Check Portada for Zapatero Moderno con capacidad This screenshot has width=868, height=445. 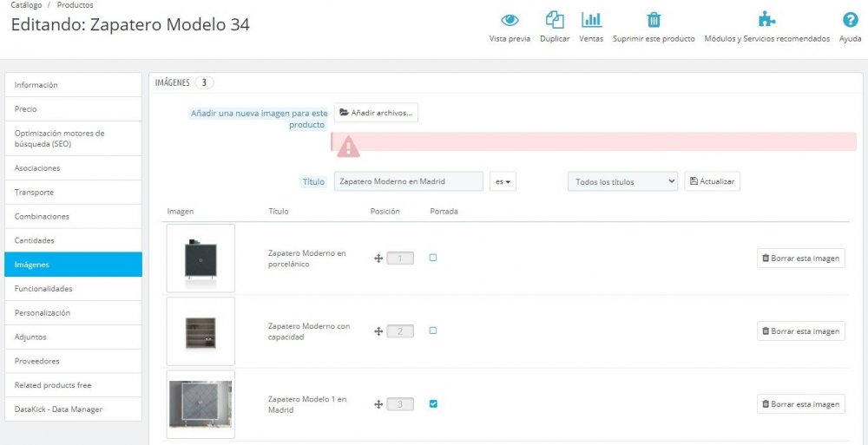(433, 330)
